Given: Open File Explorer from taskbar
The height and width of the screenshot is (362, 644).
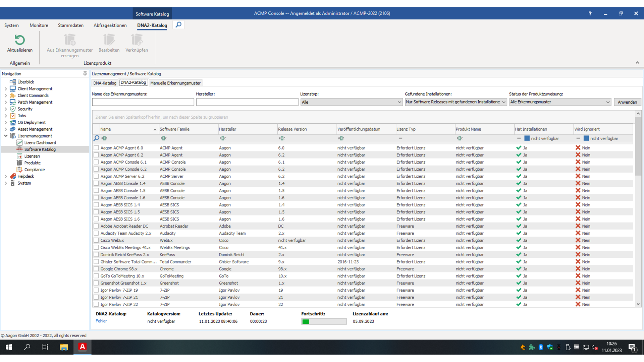Looking at the screenshot, I should click(x=64, y=347).
